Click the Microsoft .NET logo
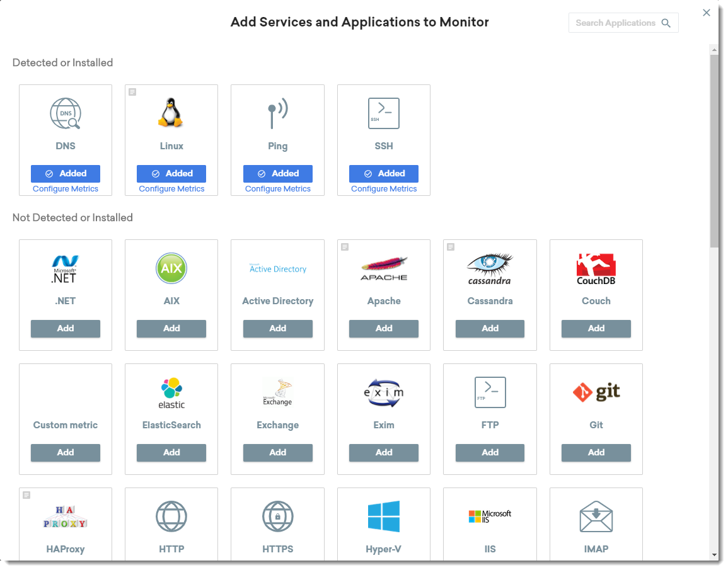This screenshot has height=570, width=728. [x=65, y=269]
